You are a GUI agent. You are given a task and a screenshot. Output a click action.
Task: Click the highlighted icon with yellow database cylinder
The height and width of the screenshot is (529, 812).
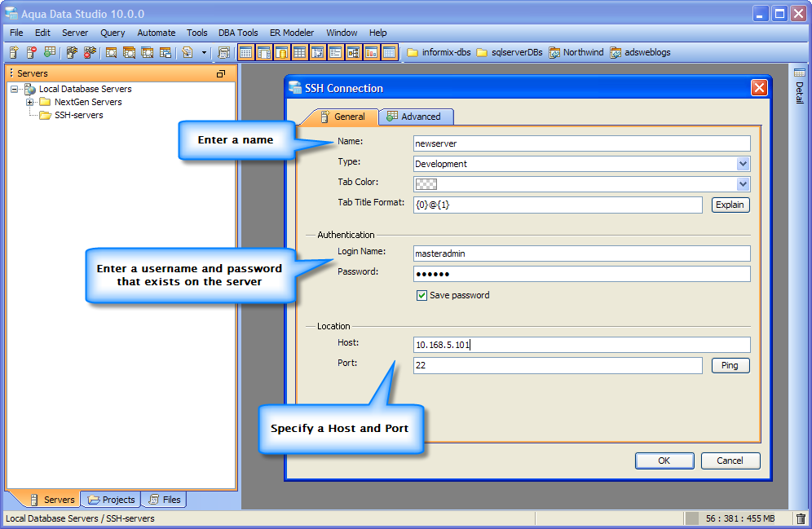(282, 52)
